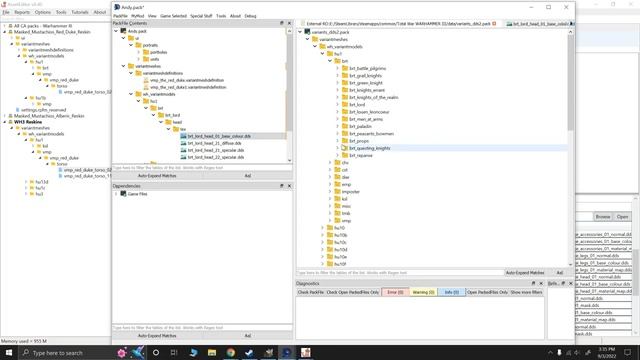Expand the brt_battle_pilgrims folder
The height and width of the screenshot is (360, 640).
(338, 68)
